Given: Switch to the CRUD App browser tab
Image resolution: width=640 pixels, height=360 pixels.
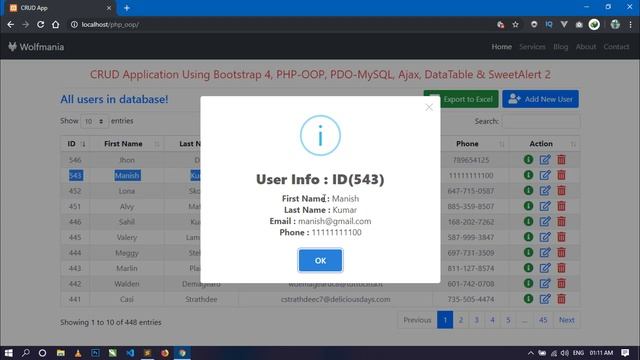Looking at the screenshot, I should click(59, 8).
